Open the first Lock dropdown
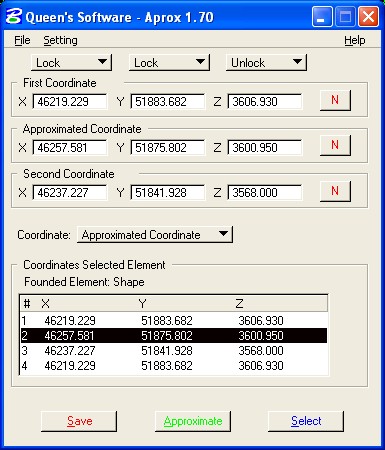This screenshot has width=385, height=450. (x=71, y=62)
